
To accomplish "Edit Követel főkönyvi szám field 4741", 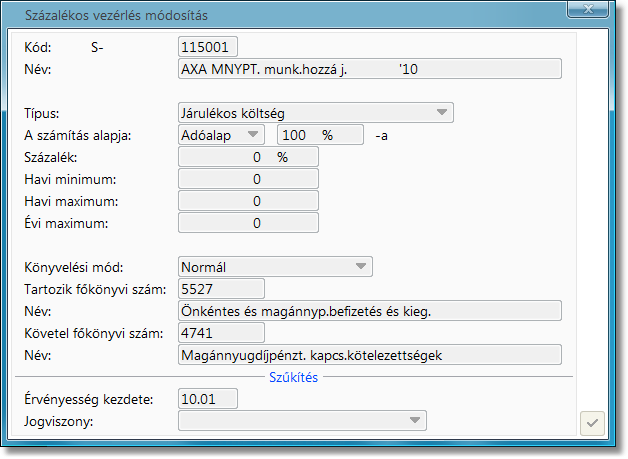I will (x=220, y=333).
